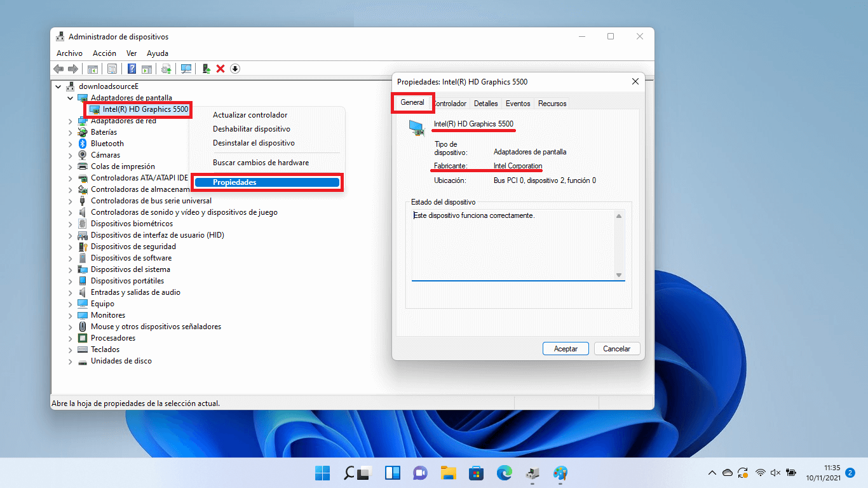Click scroll-down arrow in Estado del dispositivo box
Viewport: 868px width, 488px height.
[x=619, y=274]
